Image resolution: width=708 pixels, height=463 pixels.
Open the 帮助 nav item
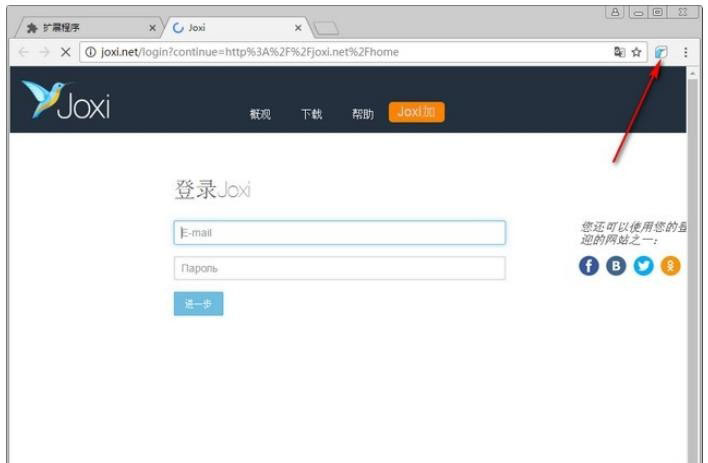363,114
